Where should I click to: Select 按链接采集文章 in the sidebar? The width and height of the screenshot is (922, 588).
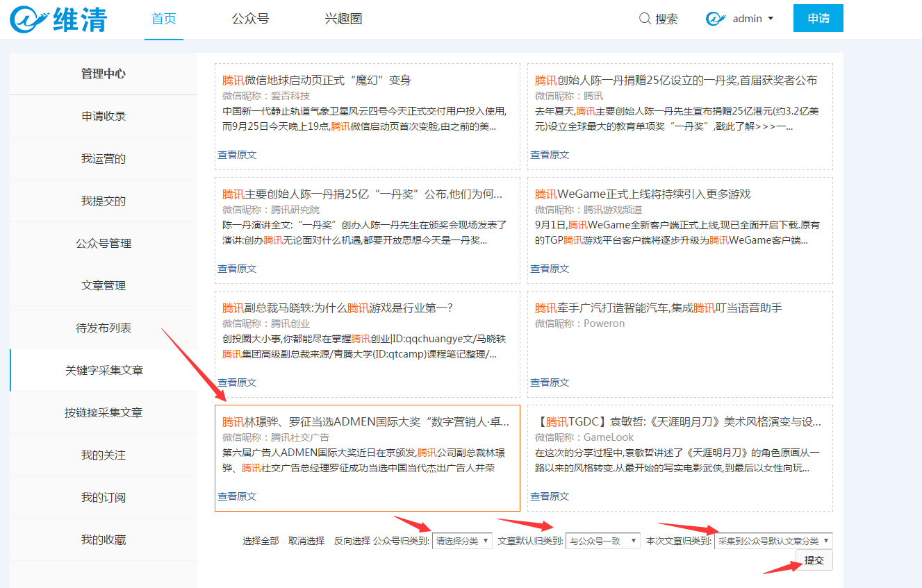(104, 412)
